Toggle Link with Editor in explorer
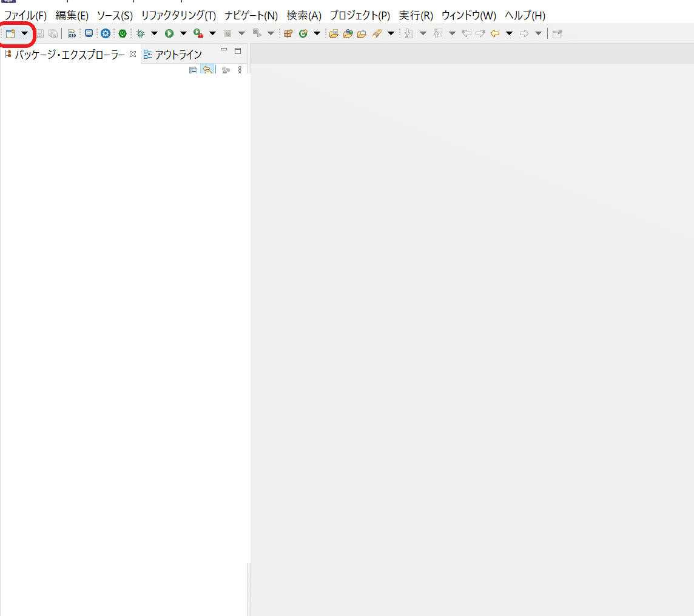The image size is (694, 616). click(x=207, y=70)
